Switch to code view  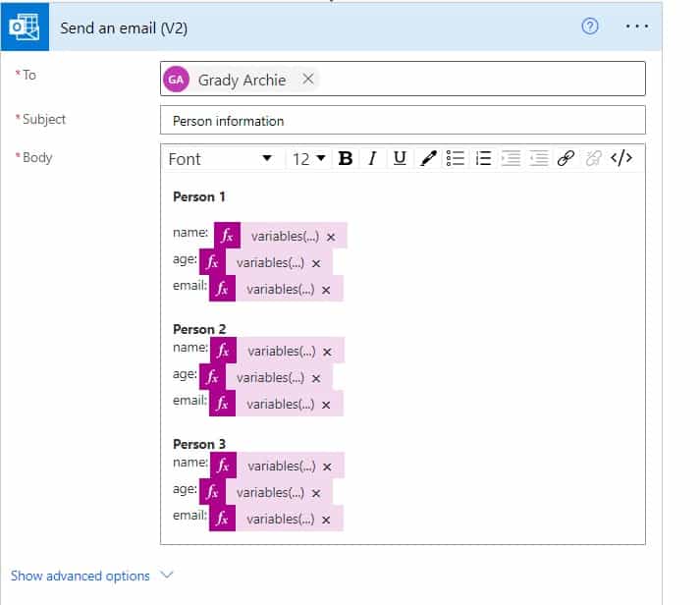(x=621, y=158)
